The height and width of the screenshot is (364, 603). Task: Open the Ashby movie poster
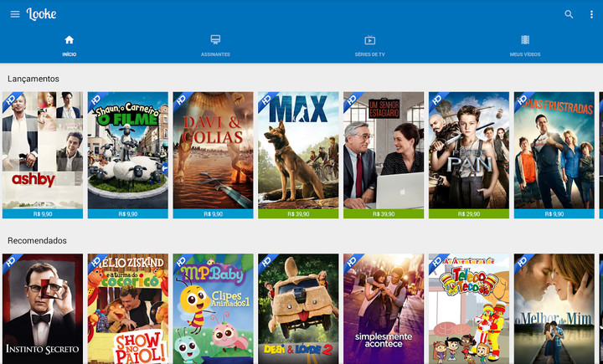click(43, 150)
